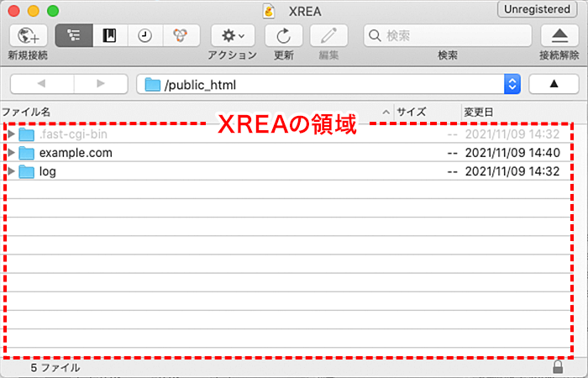Show the Bonjour services view
Screen dimensions: 588x378
click(x=181, y=35)
